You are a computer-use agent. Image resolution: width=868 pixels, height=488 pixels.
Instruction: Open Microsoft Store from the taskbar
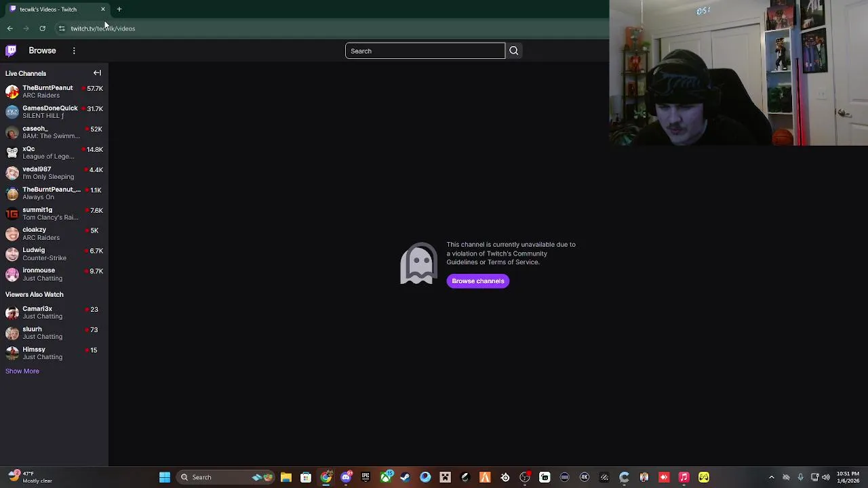tap(306, 477)
